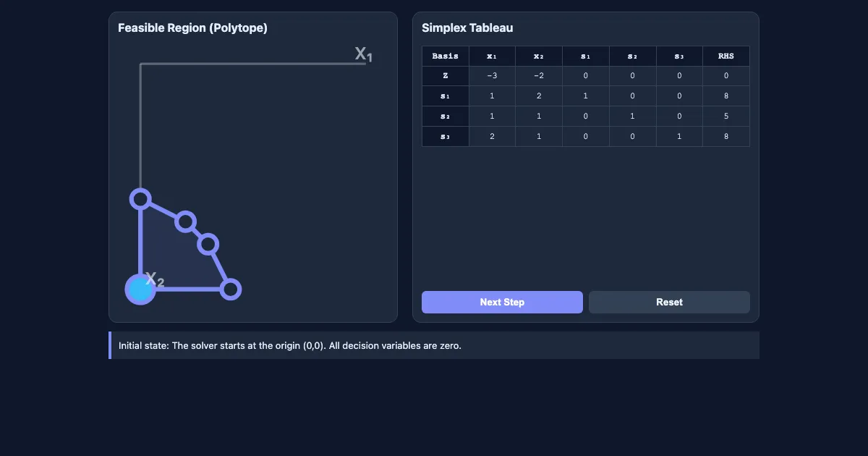The image size is (868, 456).
Task: Click the x₁ coefficient 1 in the s₂ row
Action: click(x=493, y=117)
